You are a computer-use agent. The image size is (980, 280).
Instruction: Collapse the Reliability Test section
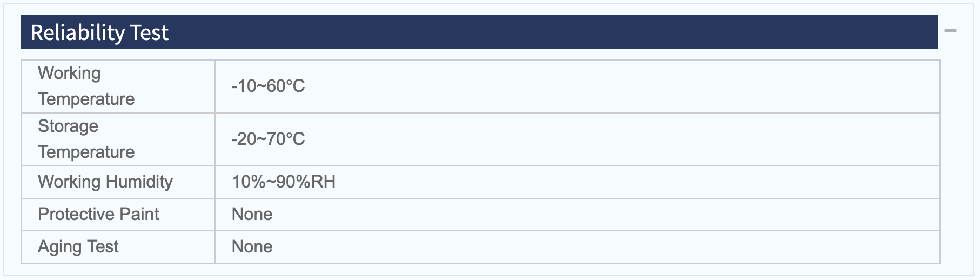tap(950, 31)
